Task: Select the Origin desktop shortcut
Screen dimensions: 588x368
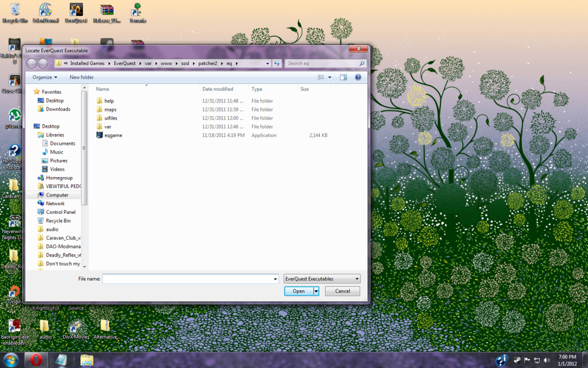Action: (x=14, y=295)
